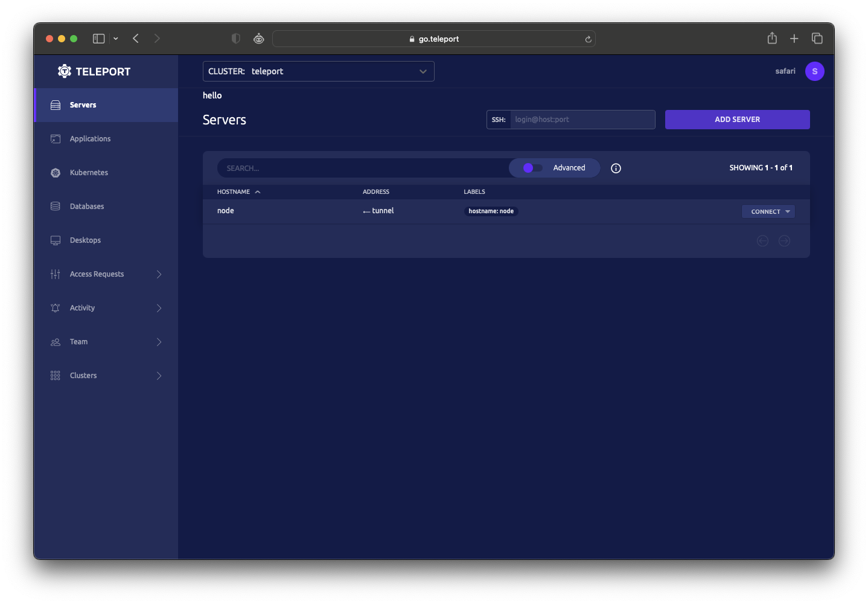Enable the Advanced search toggle

(x=531, y=167)
